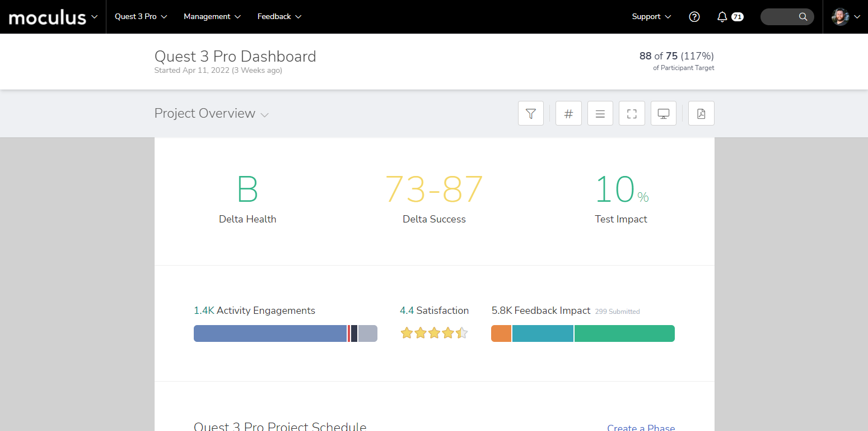Click the blue Activity Engagements bar segment
868x431 pixels.
coord(270,333)
